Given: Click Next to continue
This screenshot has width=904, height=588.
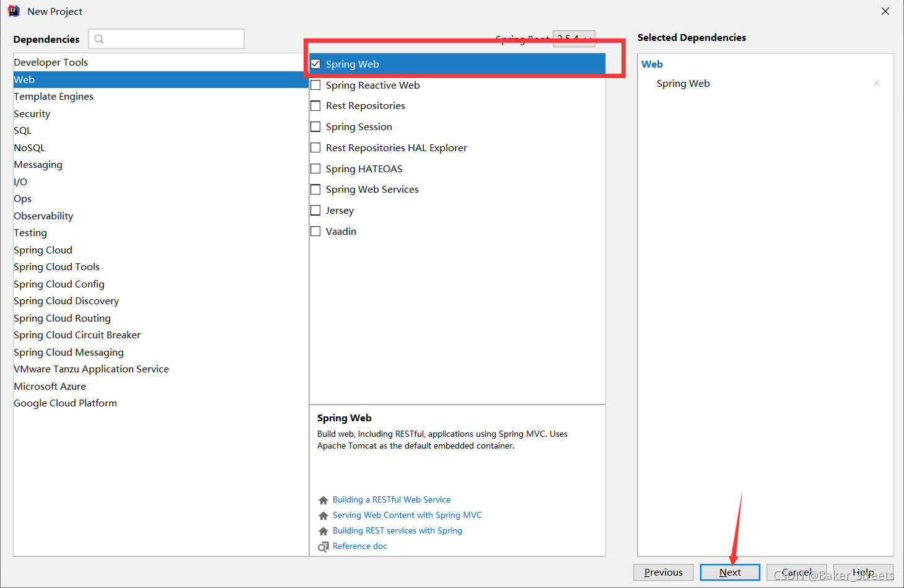Looking at the screenshot, I should pos(730,573).
